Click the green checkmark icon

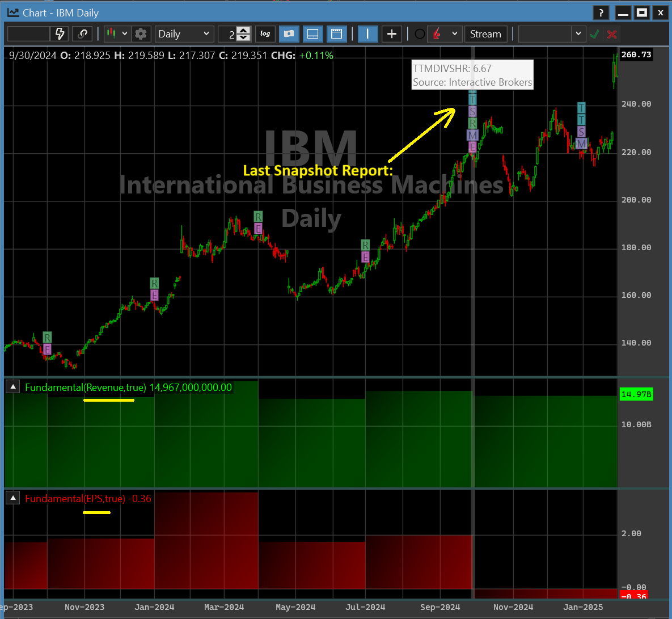[594, 34]
